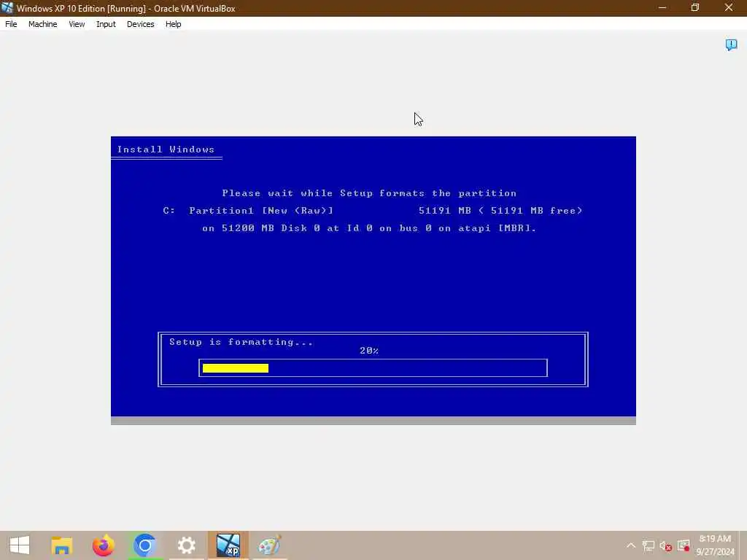The width and height of the screenshot is (747, 560).
Task: Click the 'Setup is formatting...' text
Action: point(241,342)
